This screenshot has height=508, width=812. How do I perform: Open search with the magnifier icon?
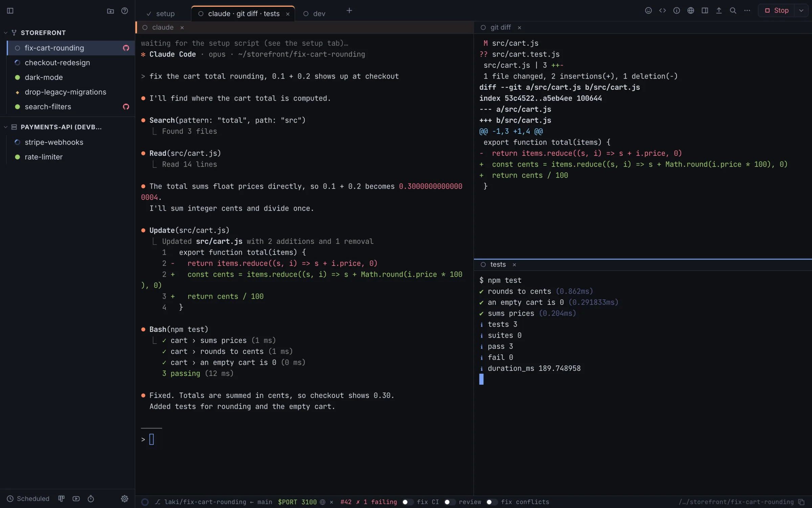click(733, 10)
